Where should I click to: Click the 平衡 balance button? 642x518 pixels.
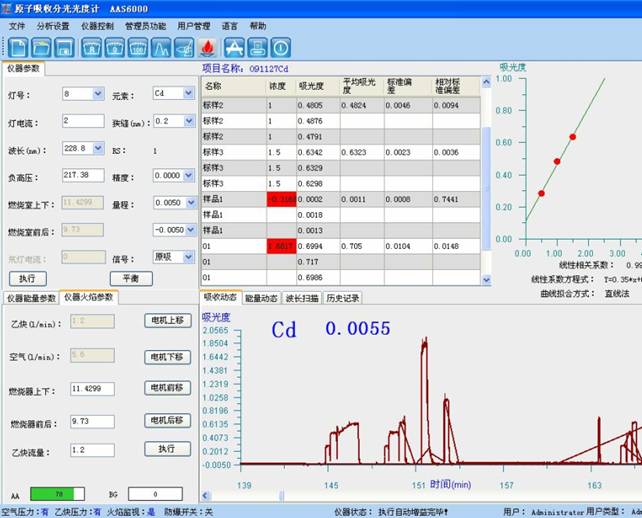131,278
